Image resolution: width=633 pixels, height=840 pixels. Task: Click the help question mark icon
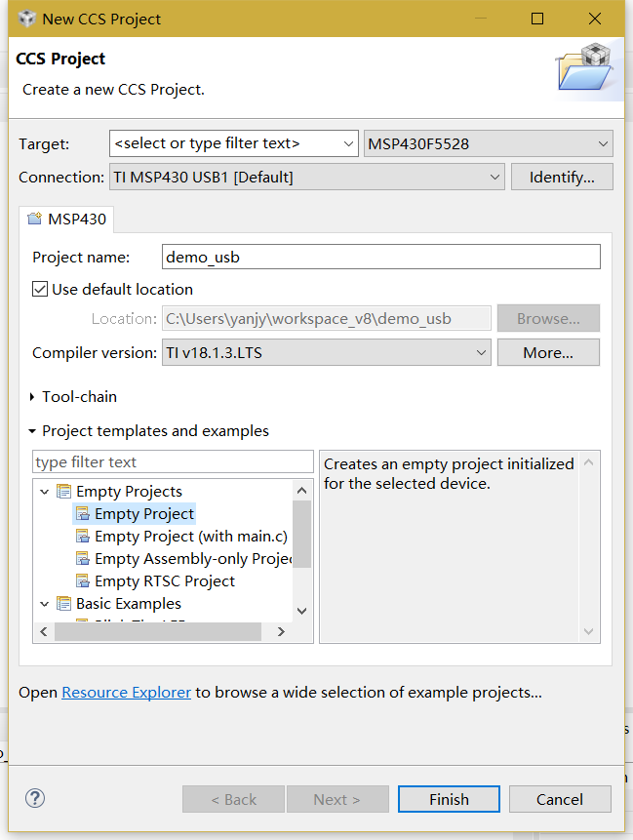(35, 798)
